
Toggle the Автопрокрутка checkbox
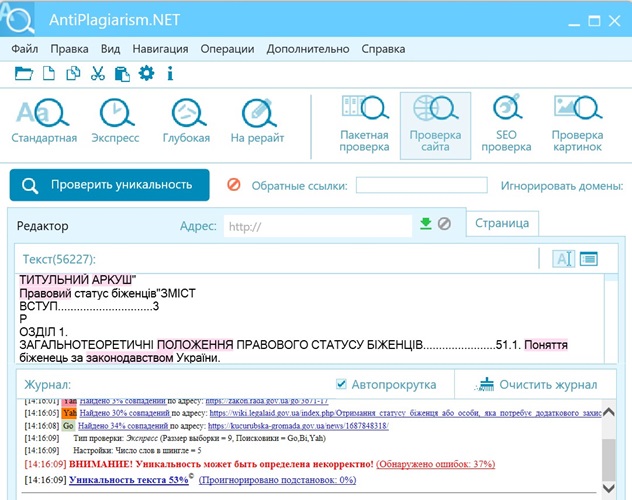[341, 384]
